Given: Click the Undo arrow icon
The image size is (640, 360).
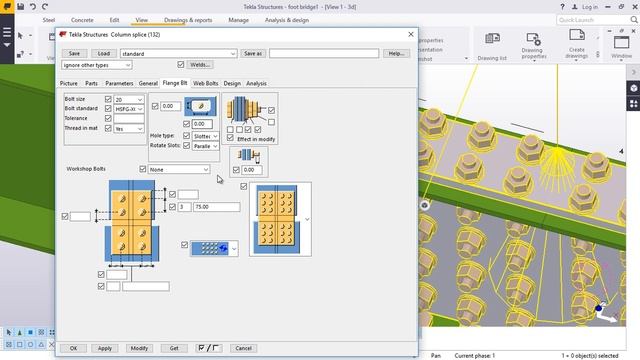Looking at the screenshot, I should pyautogui.click(x=33, y=7).
